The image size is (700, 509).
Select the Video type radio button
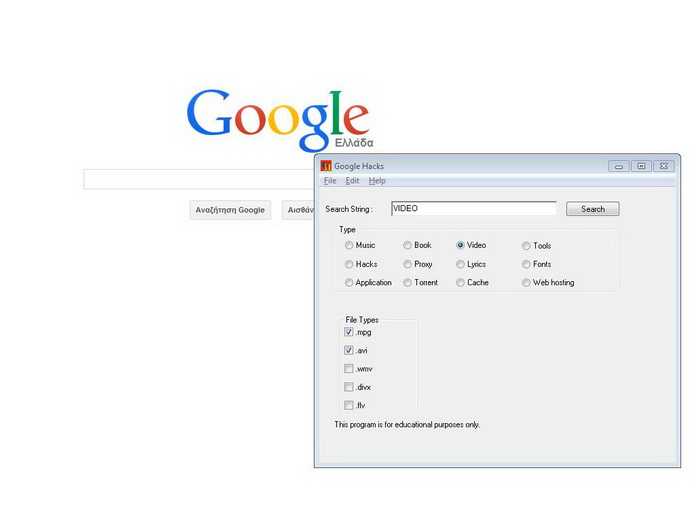click(x=460, y=245)
